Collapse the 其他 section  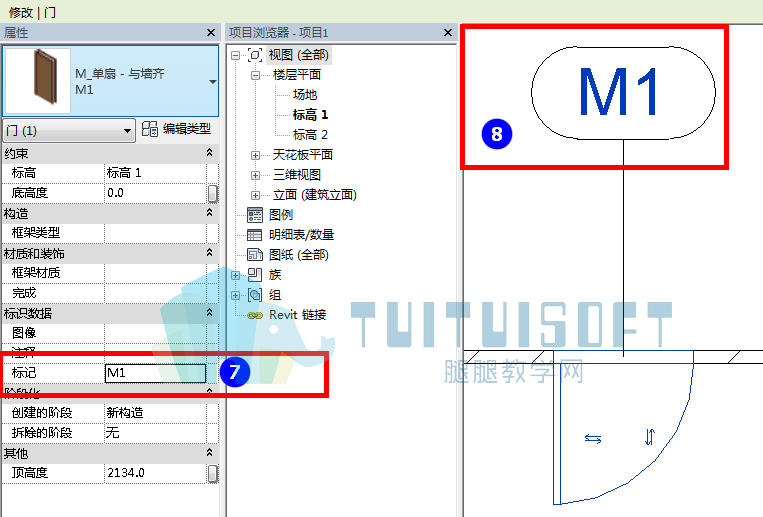[x=209, y=453]
